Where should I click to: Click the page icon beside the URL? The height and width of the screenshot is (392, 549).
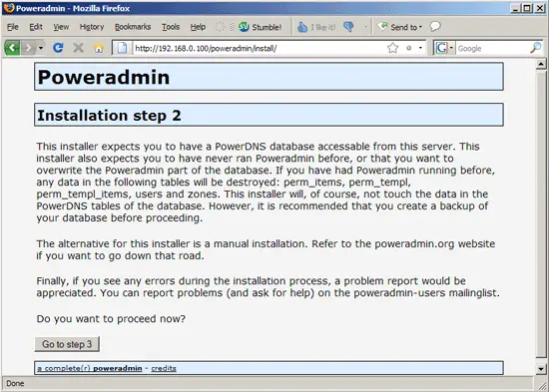click(122, 48)
